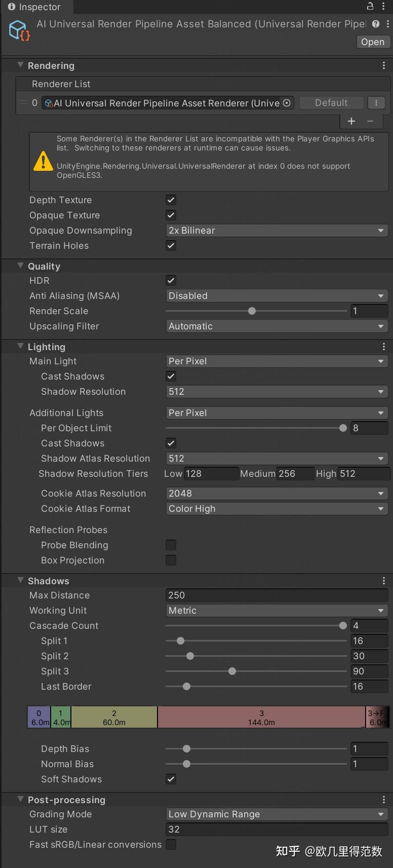Screen dimensions: 393x868
Task: Collapse the Rendering section
Action: pyautogui.click(x=21, y=65)
